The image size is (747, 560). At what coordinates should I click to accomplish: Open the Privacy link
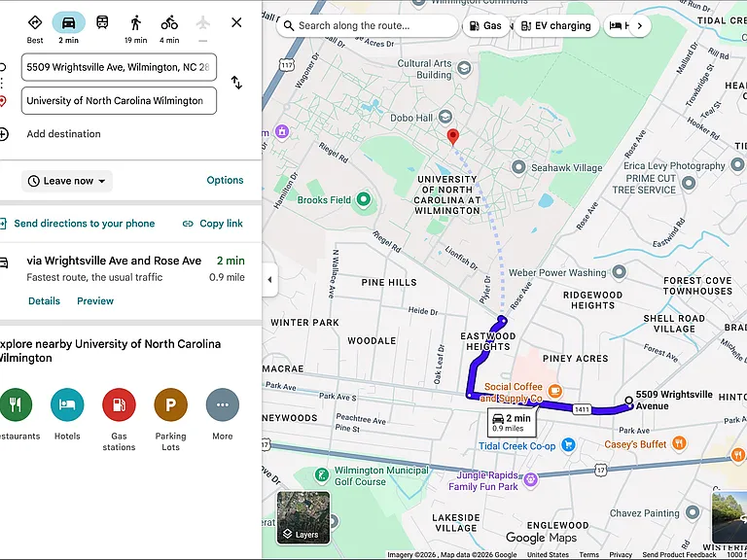pyautogui.click(x=621, y=555)
